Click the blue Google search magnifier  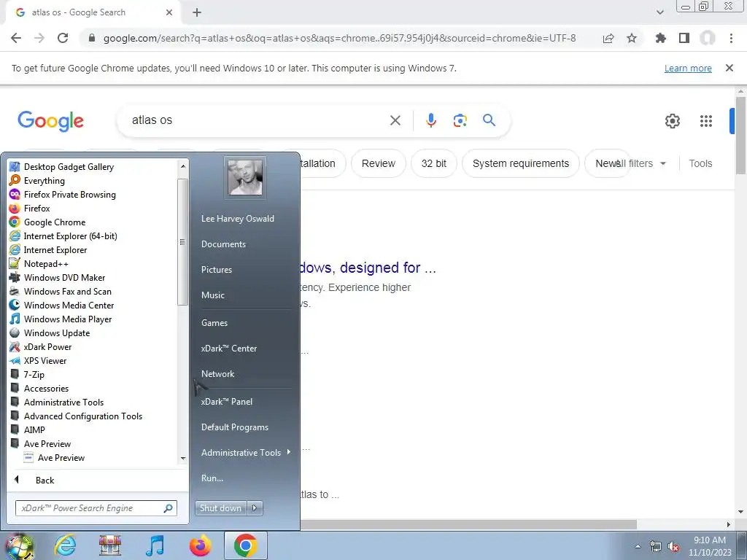pyautogui.click(x=489, y=120)
